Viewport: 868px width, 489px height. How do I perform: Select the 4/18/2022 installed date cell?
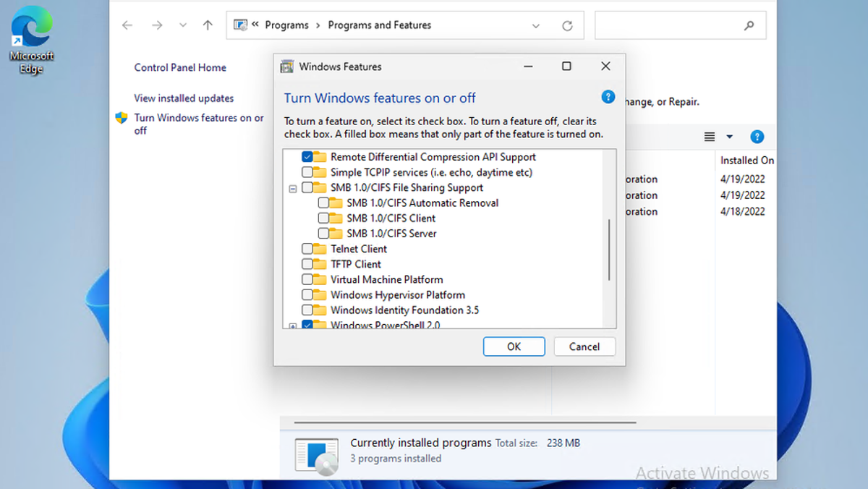click(742, 211)
